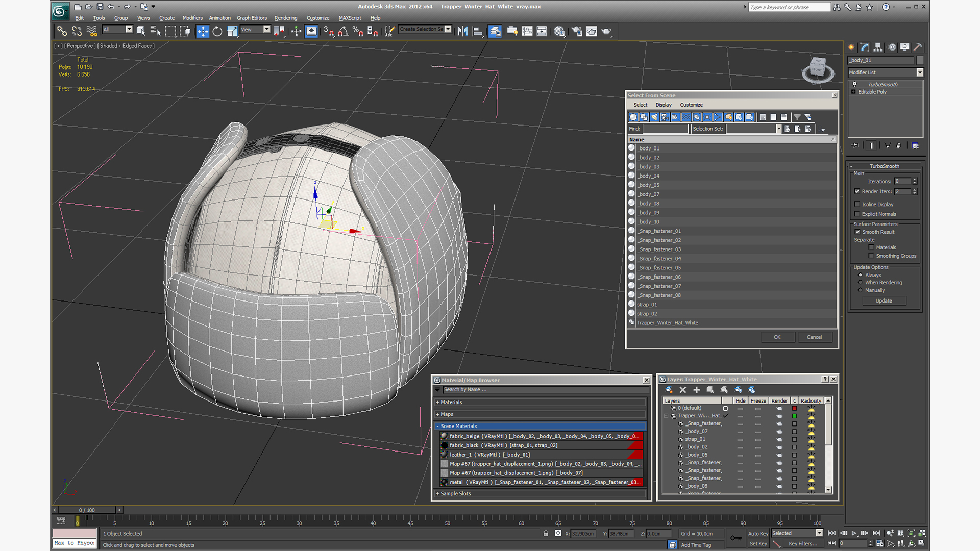980x551 pixels.
Task: Select Always update option
Action: coord(861,275)
